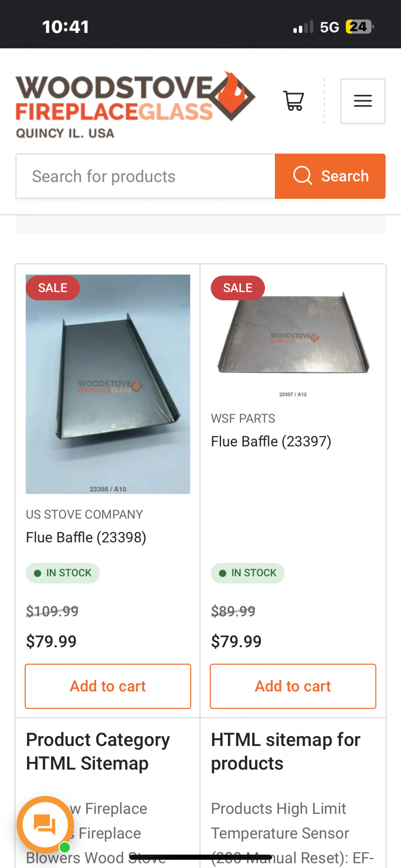Viewport: 401px width, 868px height.
Task: Open Product Category HTML Sitemap heading
Action: point(98,751)
